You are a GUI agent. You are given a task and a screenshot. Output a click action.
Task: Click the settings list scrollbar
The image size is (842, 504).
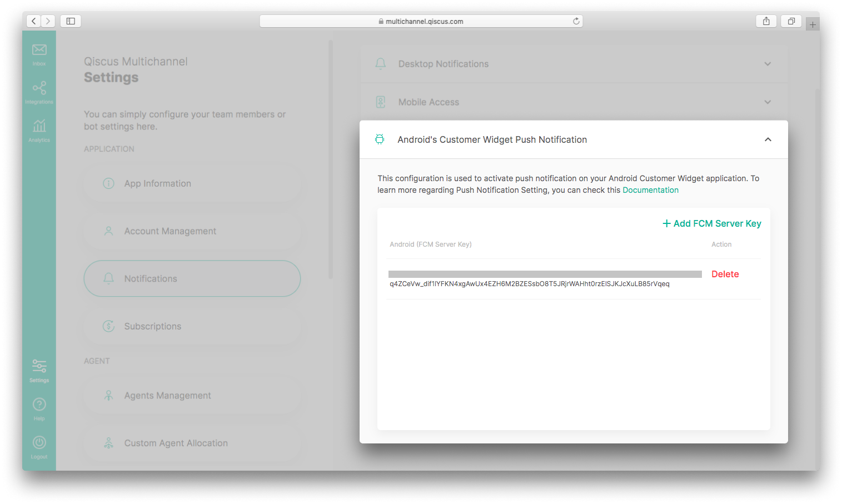[x=331, y=159]
